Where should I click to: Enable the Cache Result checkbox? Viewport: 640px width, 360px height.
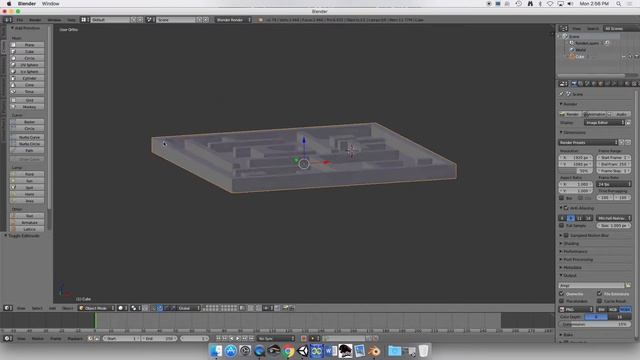click(600, 301)
